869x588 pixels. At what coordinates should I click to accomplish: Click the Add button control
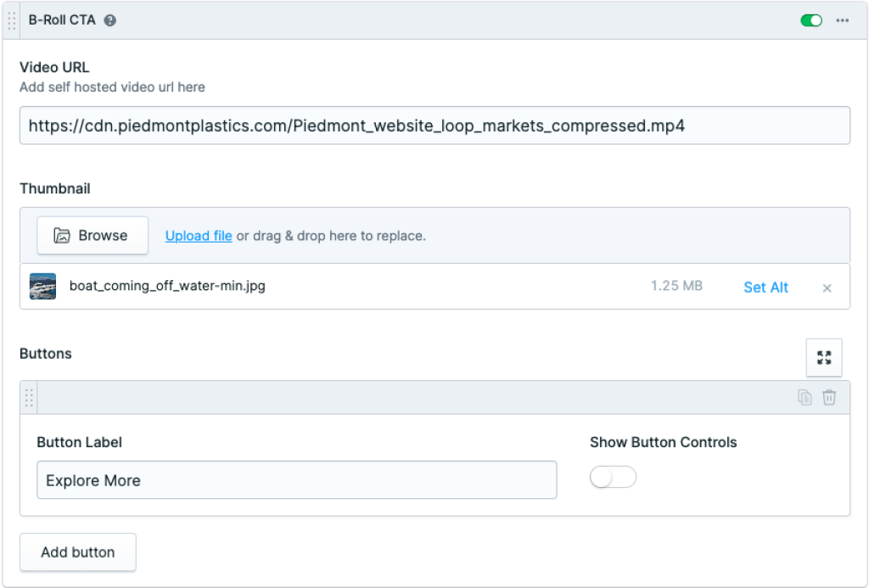point(77,552)
